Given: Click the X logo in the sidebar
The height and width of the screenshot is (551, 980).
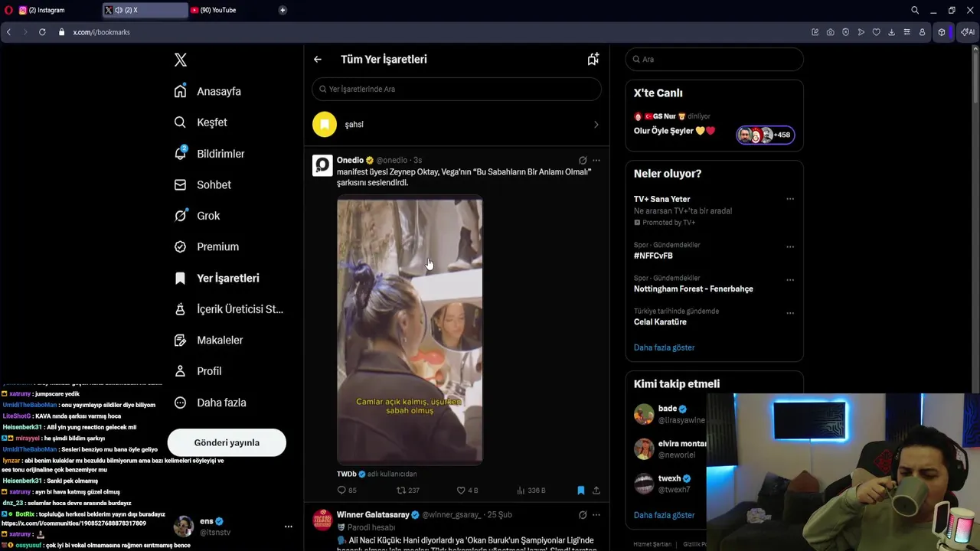Looking at the screenshot, I should click(181, 60).
